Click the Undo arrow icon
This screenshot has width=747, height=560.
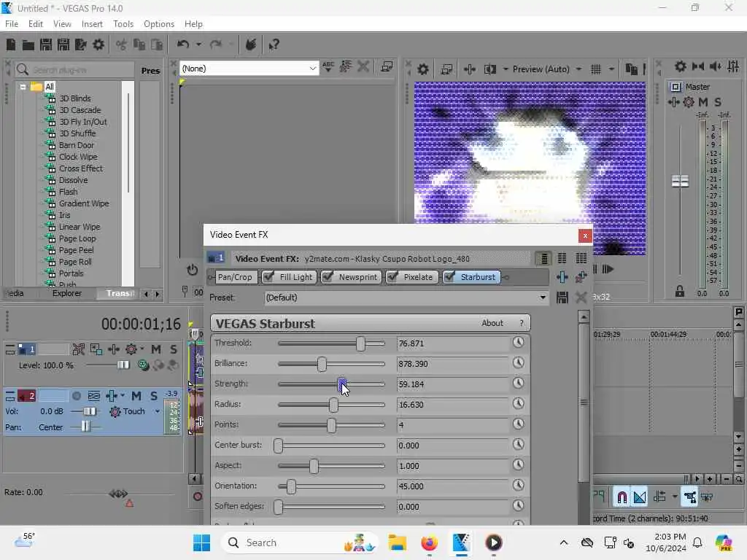click(x=182, y=44)
